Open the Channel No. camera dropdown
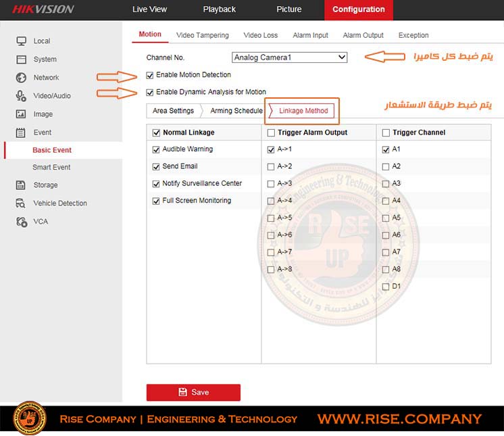 (289, 57)
